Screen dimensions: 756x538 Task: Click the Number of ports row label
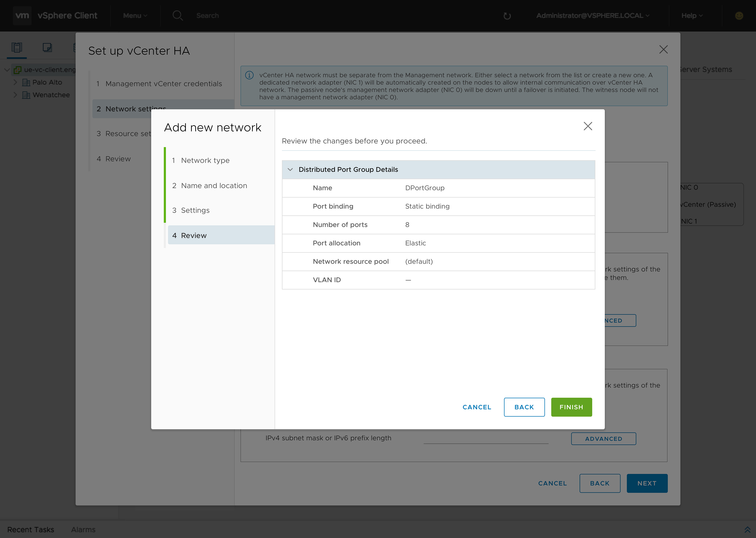click(340, 225)
